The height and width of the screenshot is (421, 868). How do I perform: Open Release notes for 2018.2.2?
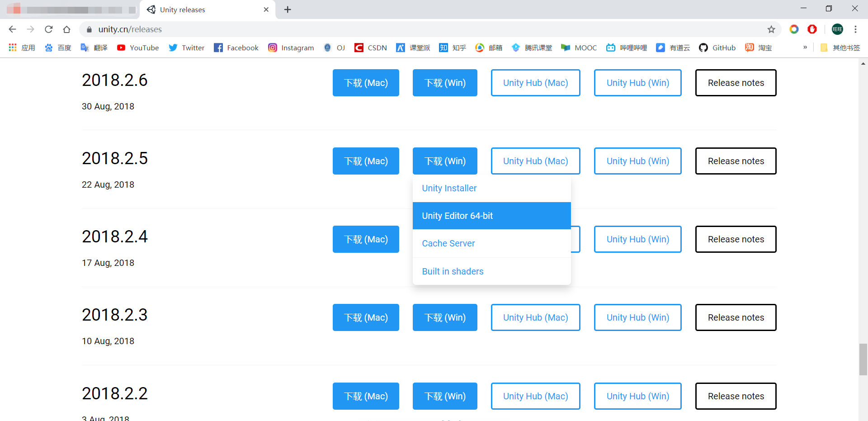click(736, 396)
